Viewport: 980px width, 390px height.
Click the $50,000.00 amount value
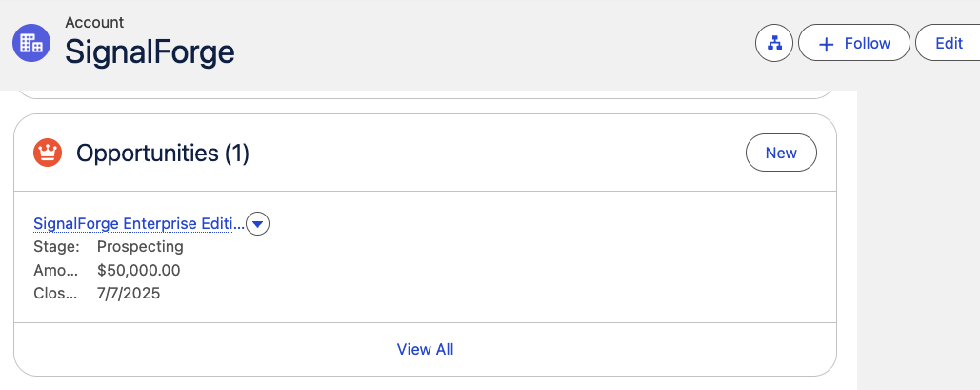[139, 271]
